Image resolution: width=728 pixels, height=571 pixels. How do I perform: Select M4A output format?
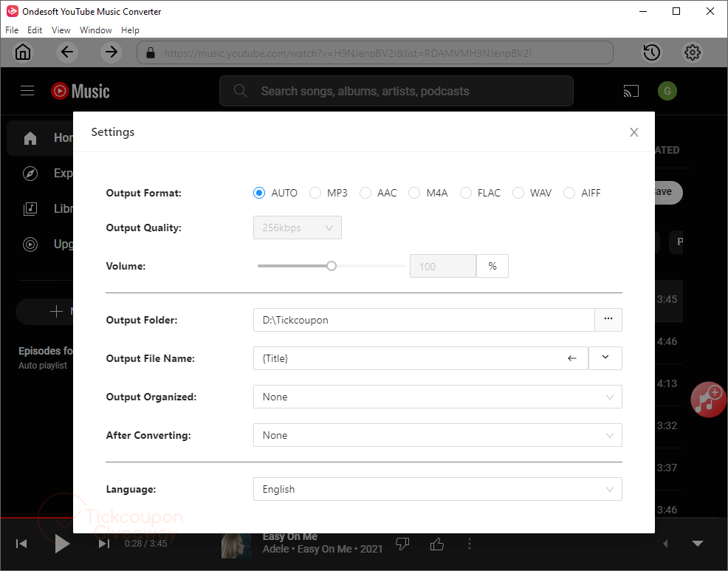(414, 193)
